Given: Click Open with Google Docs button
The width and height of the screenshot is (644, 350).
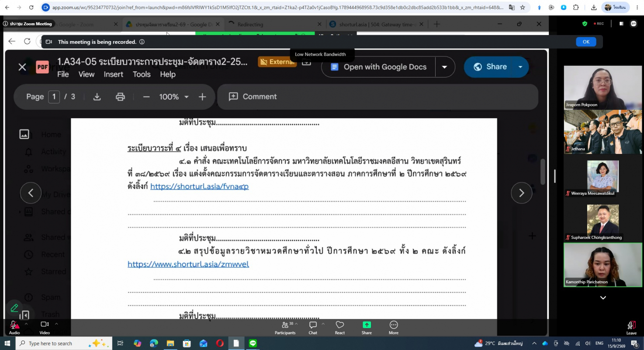Looking at the screenshot, I should click(x=378, y=67).
